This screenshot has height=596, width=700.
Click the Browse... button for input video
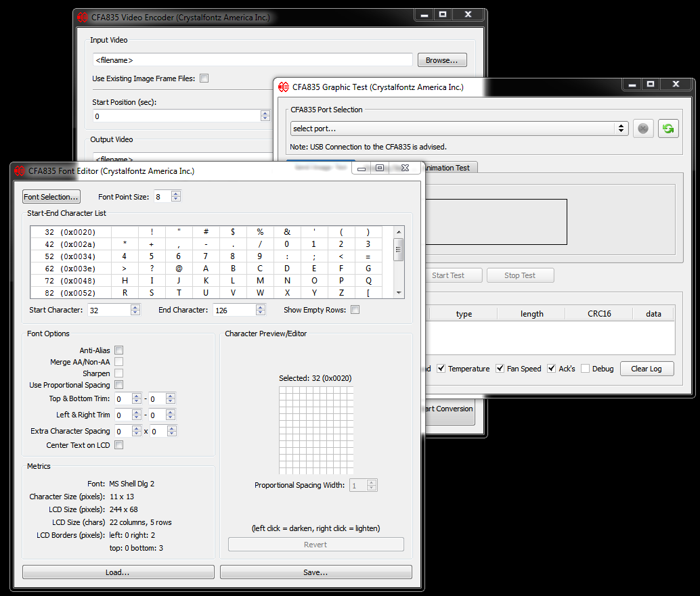click(442, 60)
